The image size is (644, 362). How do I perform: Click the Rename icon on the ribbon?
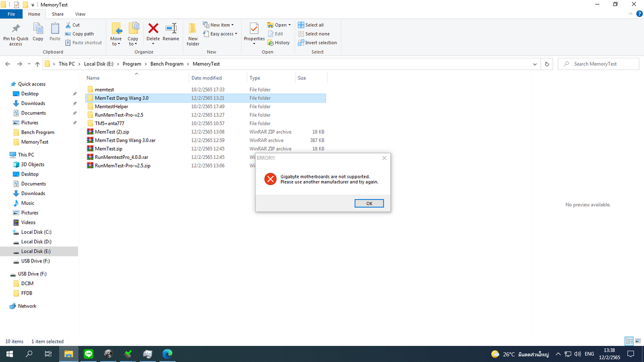pyautogui.click(x=171, y=31)
